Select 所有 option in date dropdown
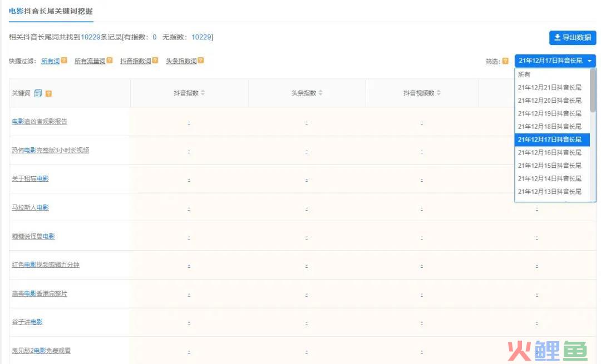This screenshot has width=601, height=364. pos(553,74)
